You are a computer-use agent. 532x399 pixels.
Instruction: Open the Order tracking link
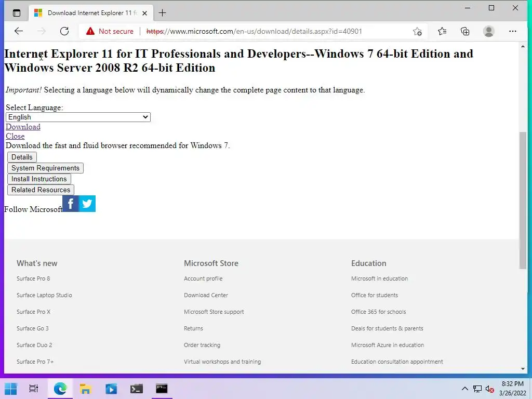point(202,345)
